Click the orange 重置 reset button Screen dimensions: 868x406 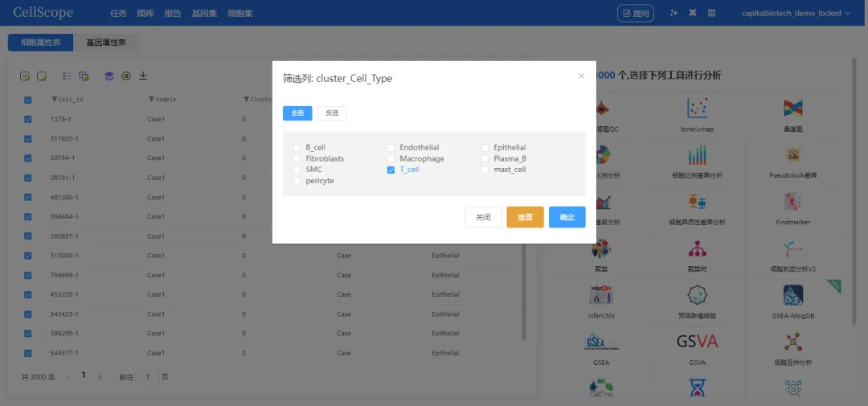click(x=525, y=217)
